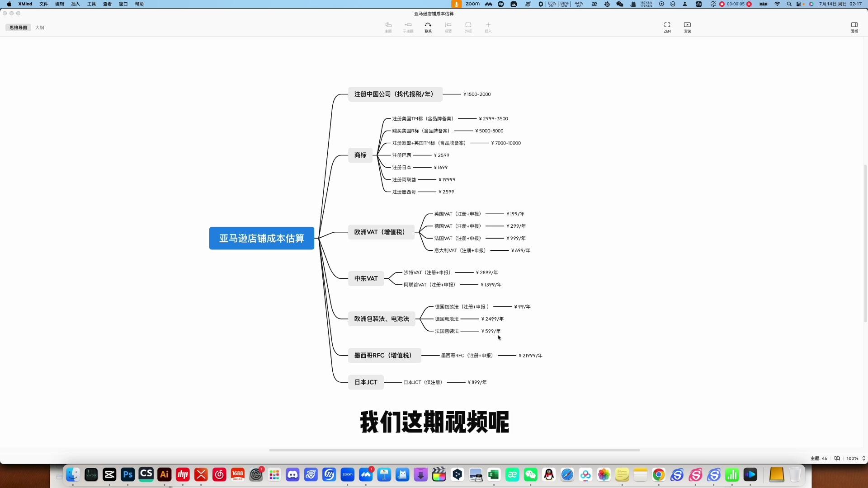This screenshot has height=488, width=868.
Task: Open the 文件 menu
Action: click(x=43, y=4)
